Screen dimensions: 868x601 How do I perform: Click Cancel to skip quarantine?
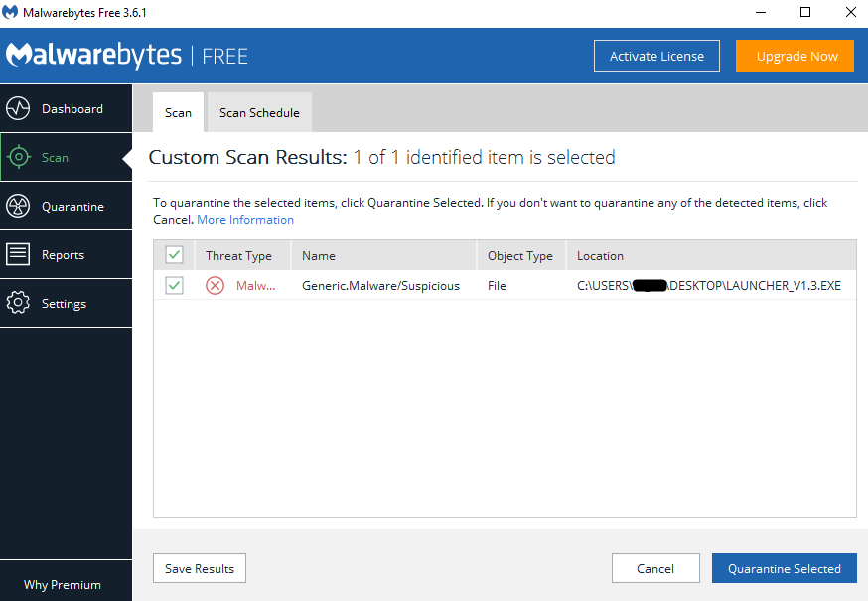[655, 568]
